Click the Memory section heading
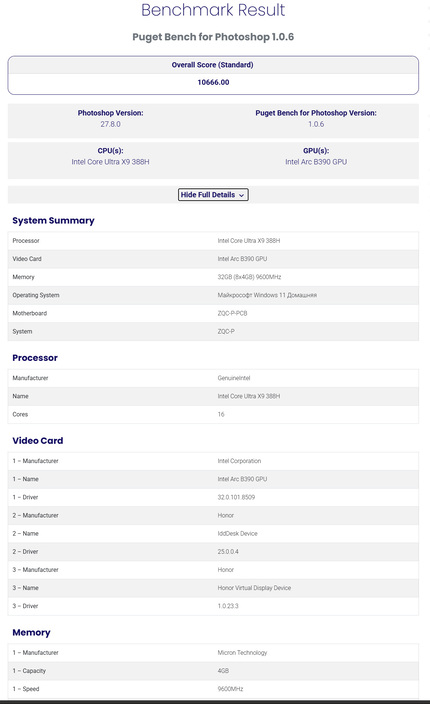The image size is (430, 704). (x=31, y=632)
